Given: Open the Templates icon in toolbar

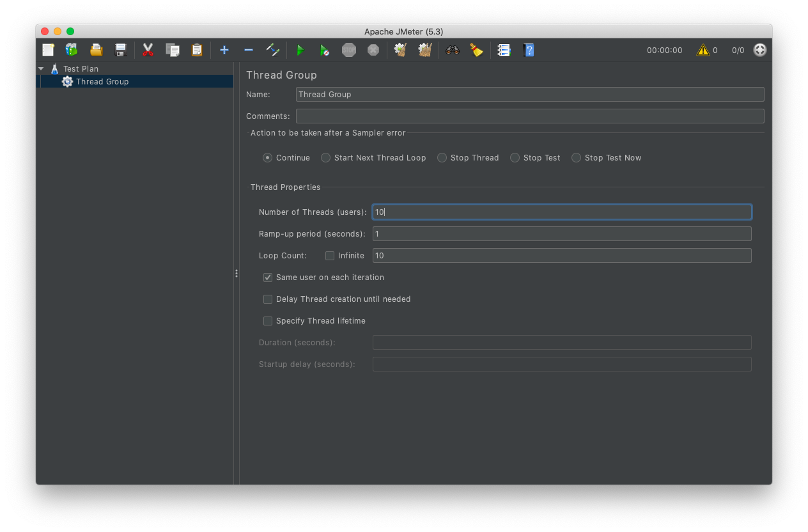Looking at the screenshot, I should [72, 50].
